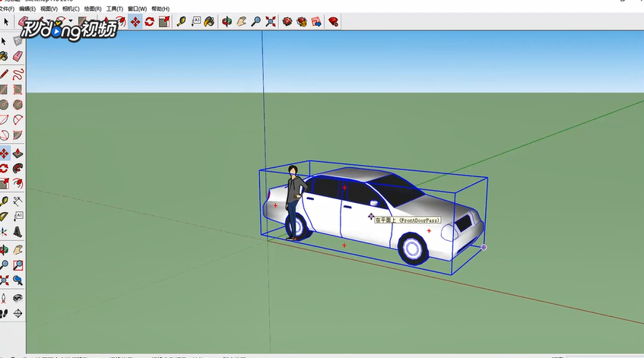Select the Freehand tool in left toolbar
Image resolution: width=644 pixels, height=358 pixels.
[17, 74]
